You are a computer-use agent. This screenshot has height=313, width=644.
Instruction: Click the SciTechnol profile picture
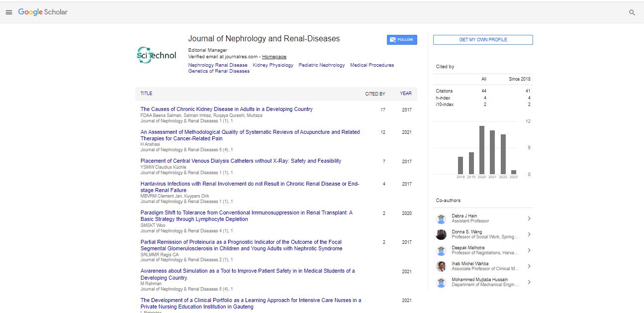pyautogui.click(x=157, y=55)
